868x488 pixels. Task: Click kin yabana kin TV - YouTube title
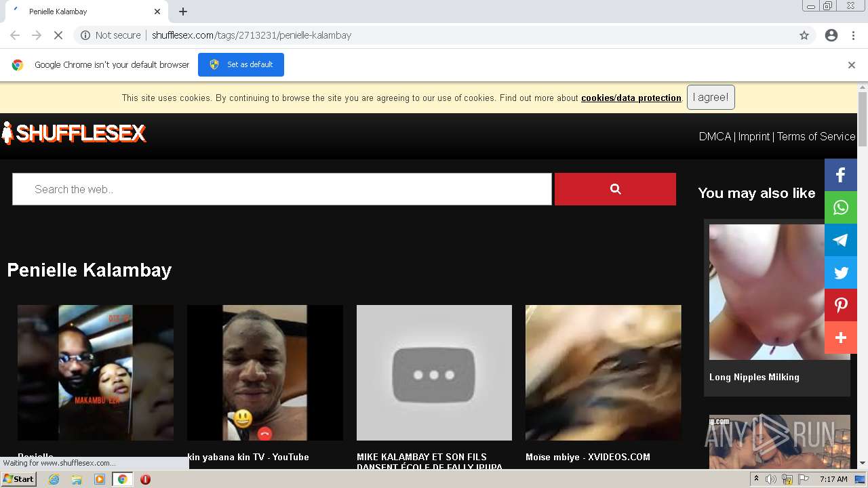[x=248, y=457]
